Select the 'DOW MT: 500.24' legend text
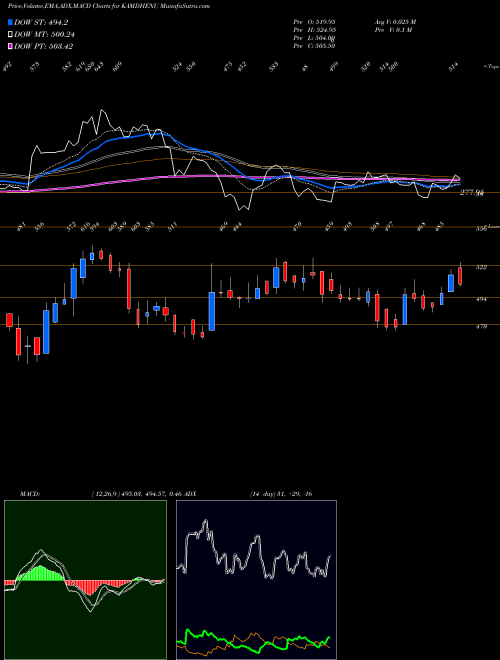Screen dimensions: 500x660 (44, 35)
